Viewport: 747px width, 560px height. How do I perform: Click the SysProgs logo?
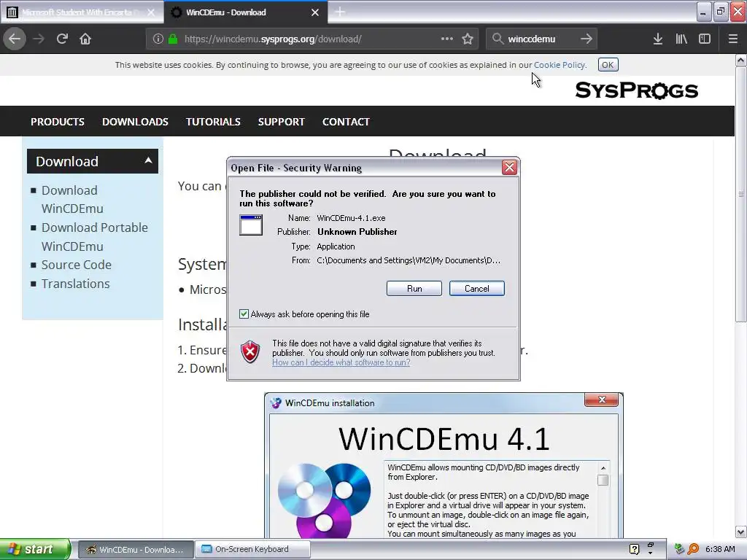tap(637, 90)
